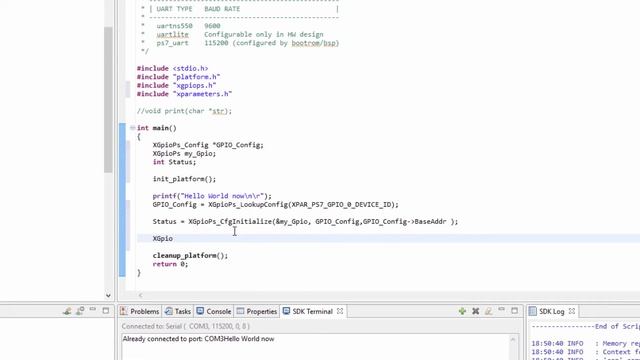Screen dimensions: 640x360
Task: Click 'cleanup_platform();' line
Action: click(x=190, y=256)
